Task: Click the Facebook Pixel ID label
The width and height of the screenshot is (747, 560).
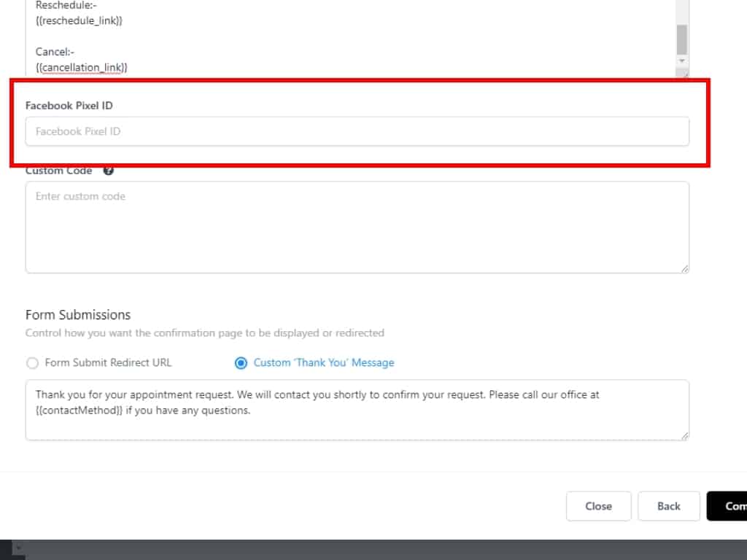Action: pos(69,105)
